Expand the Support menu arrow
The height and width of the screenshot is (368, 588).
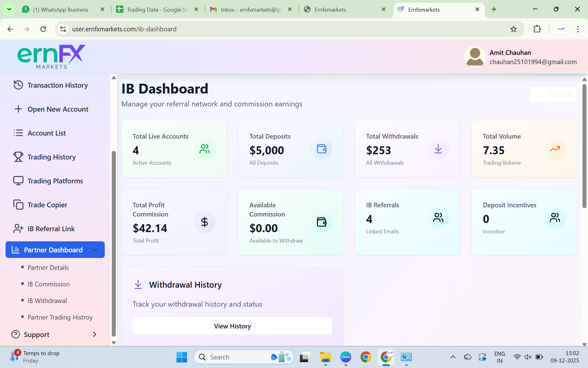tap(95, 334)
